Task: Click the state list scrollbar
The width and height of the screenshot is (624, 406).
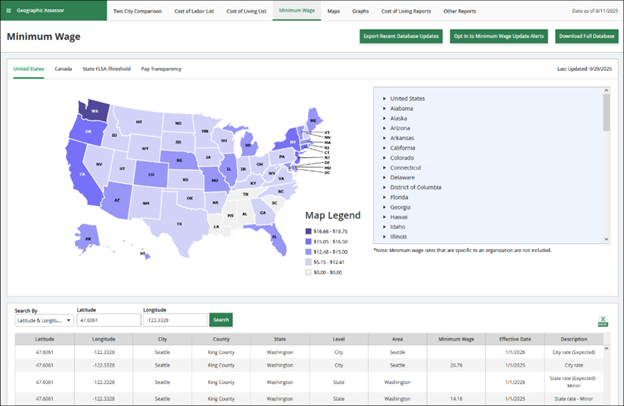Action: (x=603, y=112)
